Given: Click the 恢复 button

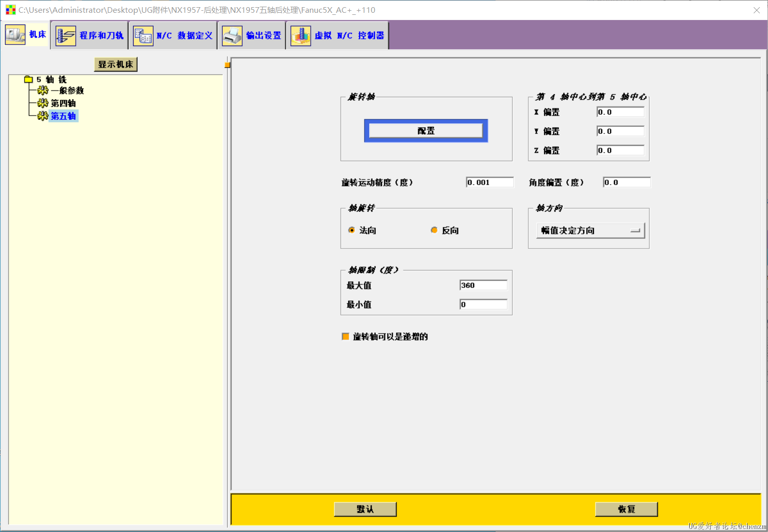Looking at the screenshot, I should click(x=626, y=509).
